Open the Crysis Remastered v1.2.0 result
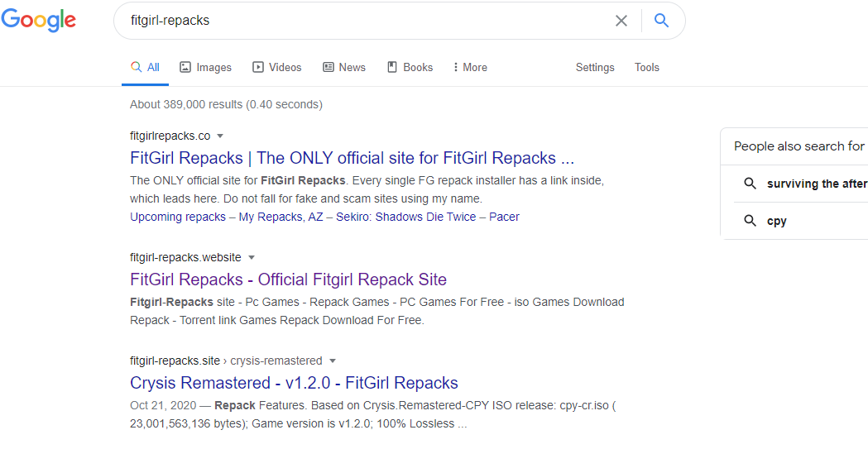 (294, 383)
